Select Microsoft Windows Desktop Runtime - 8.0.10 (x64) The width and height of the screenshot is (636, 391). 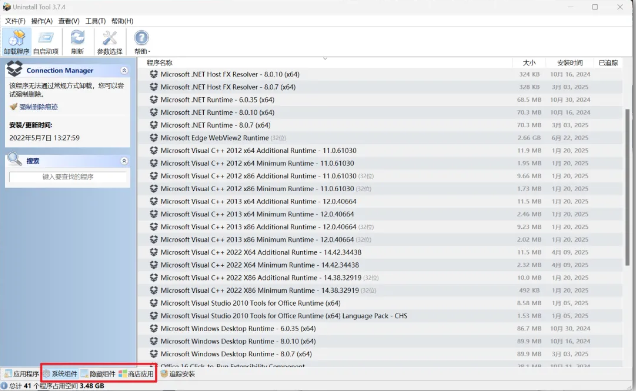(x=380, y=341)
